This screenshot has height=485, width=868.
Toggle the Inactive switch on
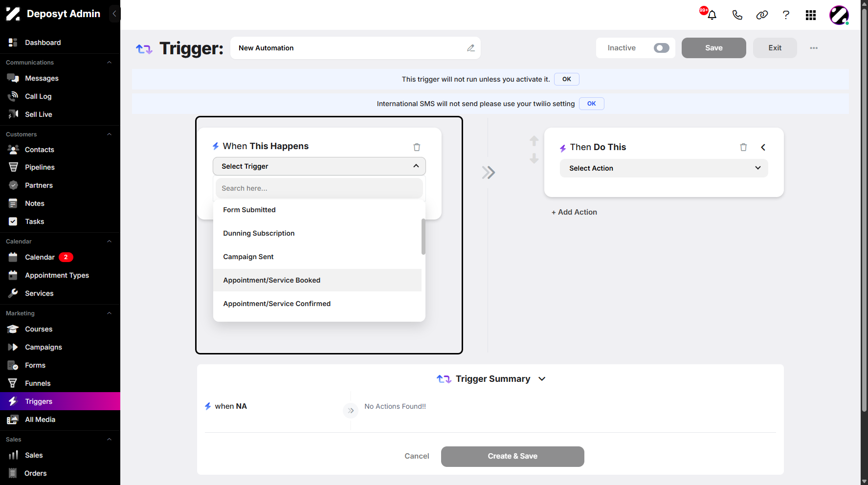tap(661, 48)
